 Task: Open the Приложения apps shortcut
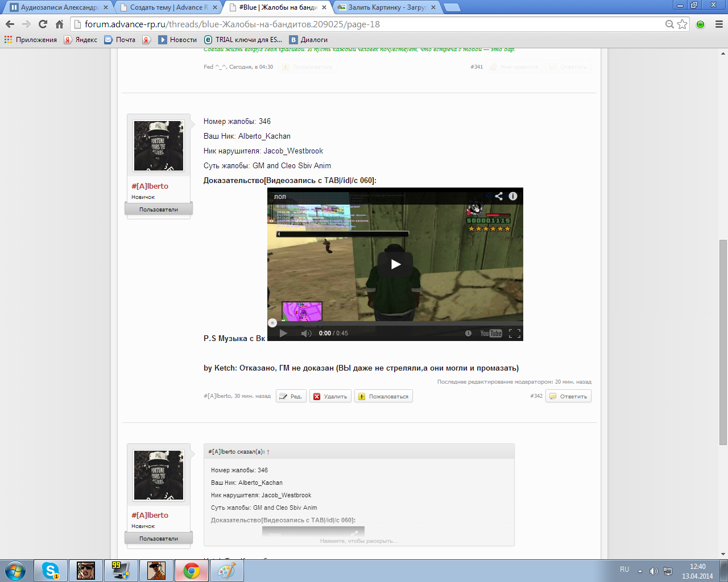coord(31,40)
